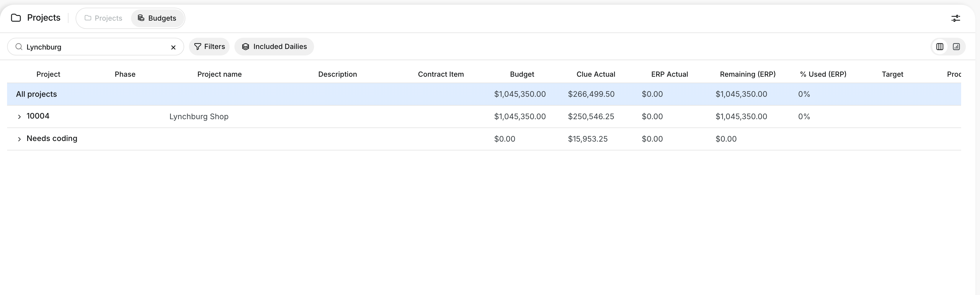The width and height of the screenshot is (980, 295).
Task: Switch to chart view
Action: click(956, 47)
